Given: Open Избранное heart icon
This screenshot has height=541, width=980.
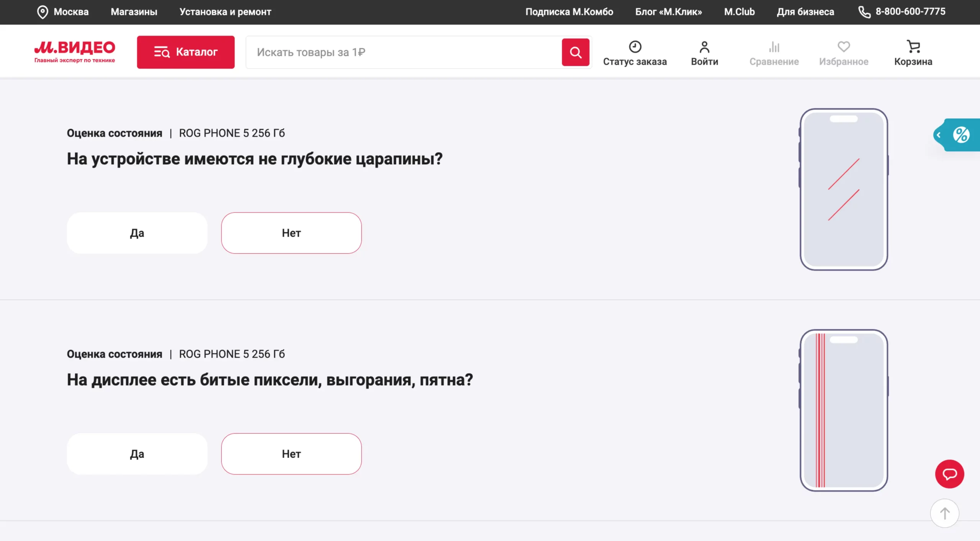Looking at the screenshot, I should pos(843,52).
